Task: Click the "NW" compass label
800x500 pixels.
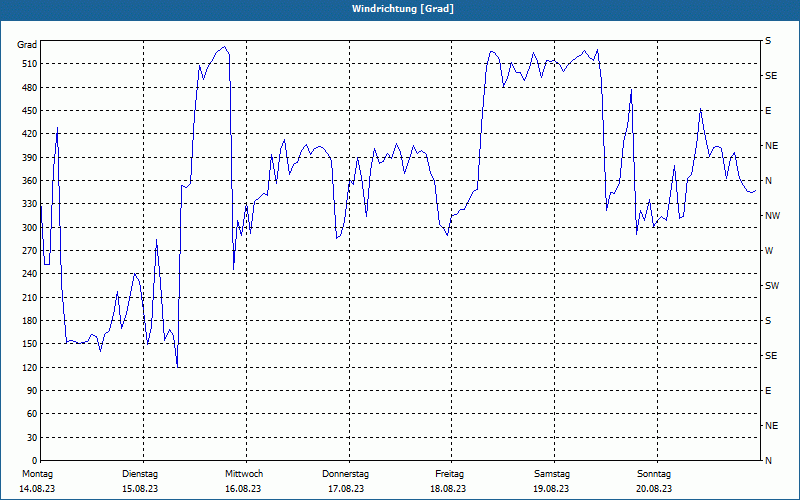Action: pyautogui.click(x=772, y=216)
